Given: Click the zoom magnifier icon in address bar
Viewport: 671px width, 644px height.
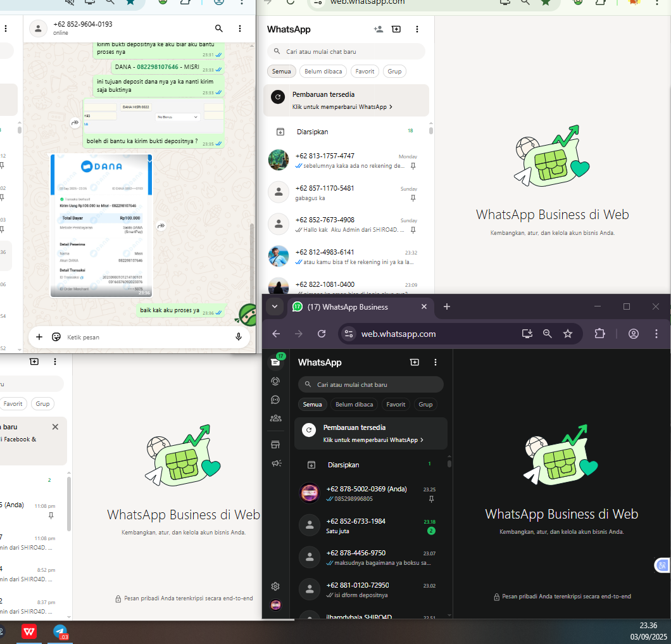Looking at the screenshot, I should [x=548, y=334].
